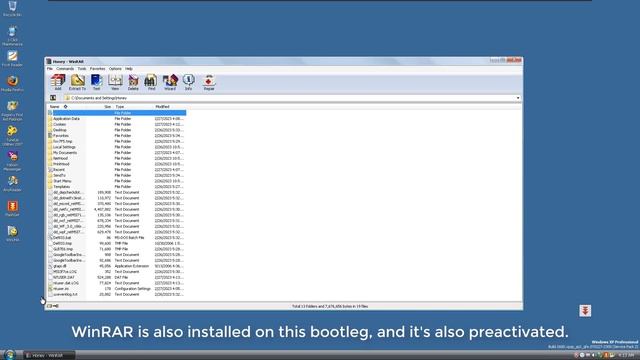Click the Start button orb
Screen dimensions: 640x360
[x=10, y=355]
